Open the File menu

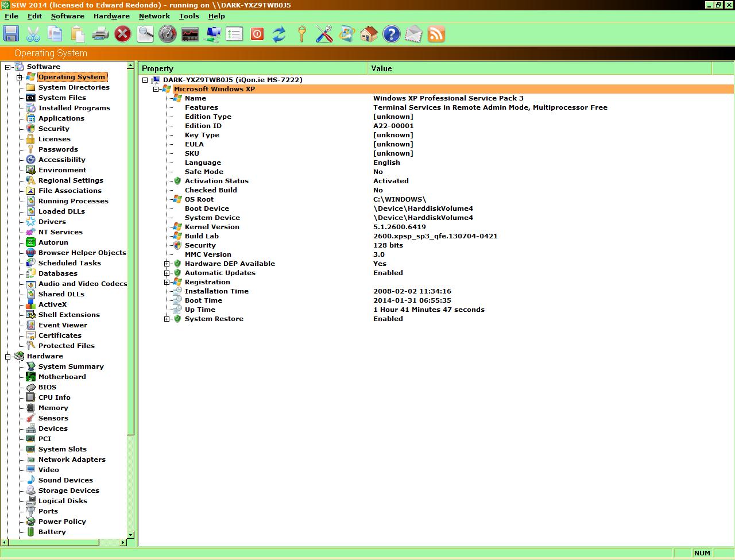click(x=11, y=16)
